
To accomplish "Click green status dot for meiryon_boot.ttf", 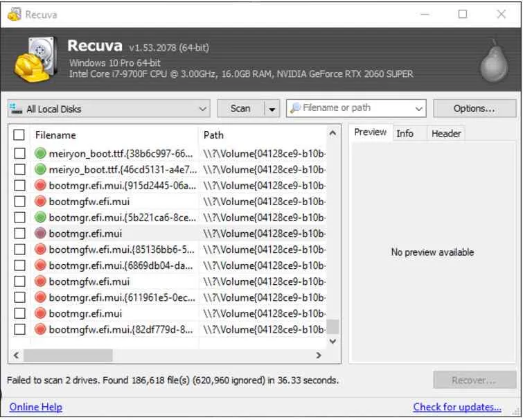I will click(40, 154).
